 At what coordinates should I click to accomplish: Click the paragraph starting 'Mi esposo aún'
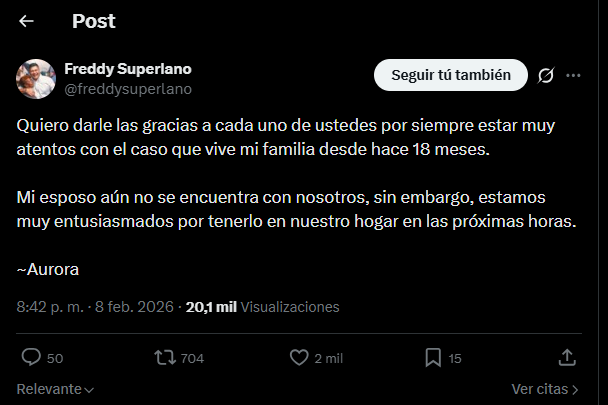[297, 209]
